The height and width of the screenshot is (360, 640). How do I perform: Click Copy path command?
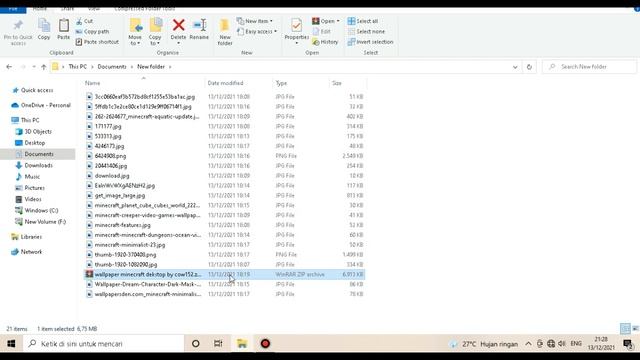(x=92, y=31)
